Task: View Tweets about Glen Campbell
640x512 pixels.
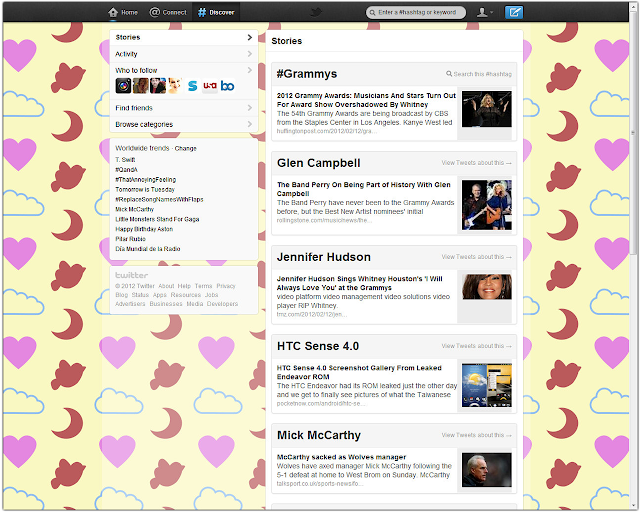Action: pos(476,163)
